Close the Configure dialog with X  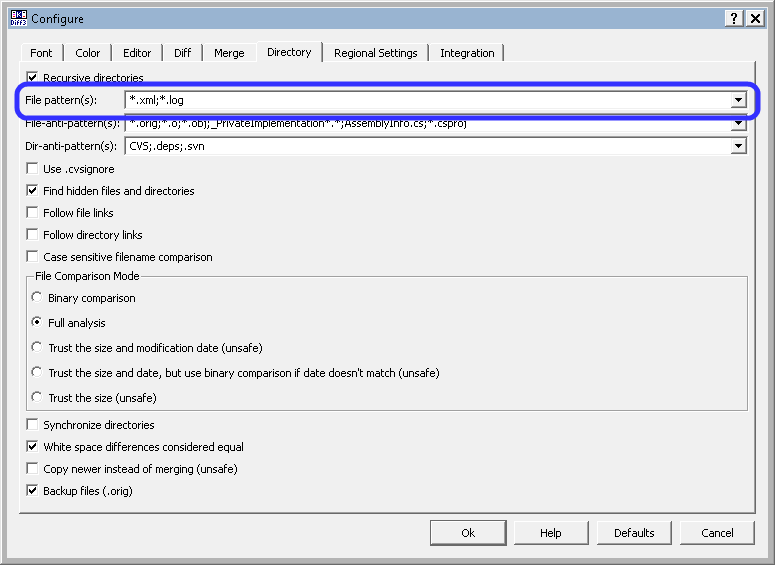point(756,18)
